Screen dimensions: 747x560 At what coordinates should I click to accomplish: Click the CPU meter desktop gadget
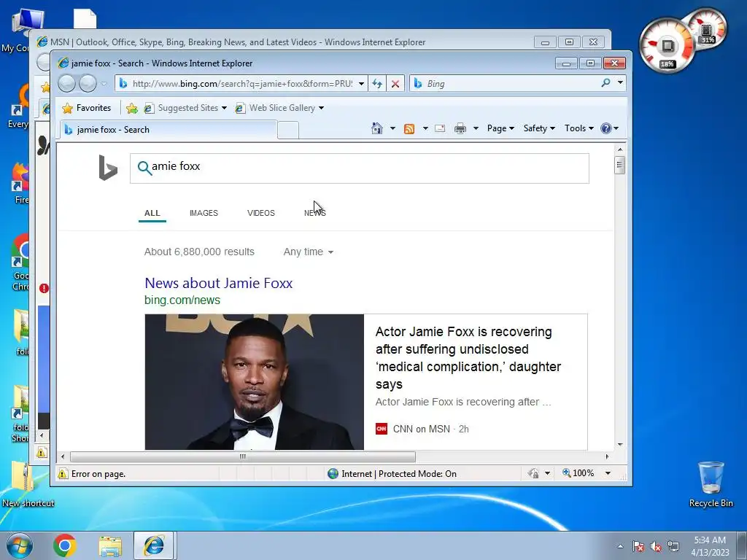click(x=667, y=46)
